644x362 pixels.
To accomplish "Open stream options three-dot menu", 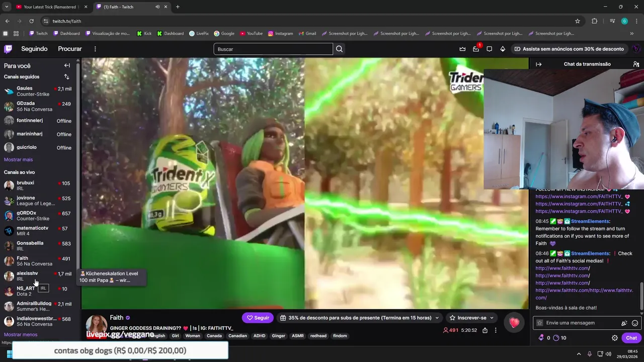I will click(496, 330).
